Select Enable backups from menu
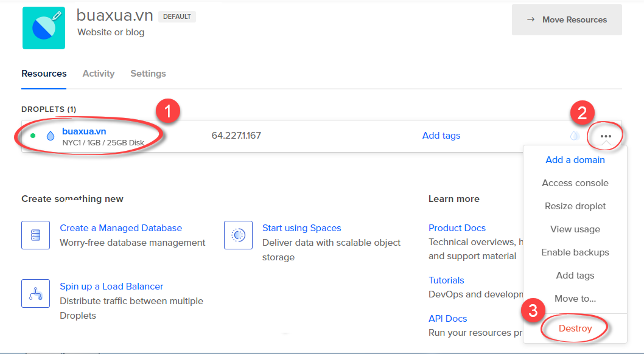Screen dimensions: 644x354 click(x=575, y=252)
